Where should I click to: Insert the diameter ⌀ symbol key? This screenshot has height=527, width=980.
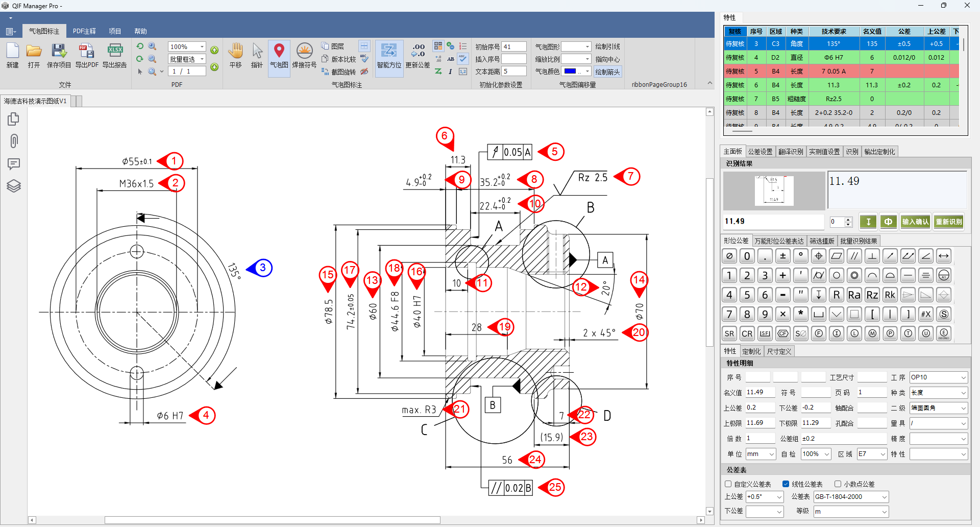tap(729, 256)
